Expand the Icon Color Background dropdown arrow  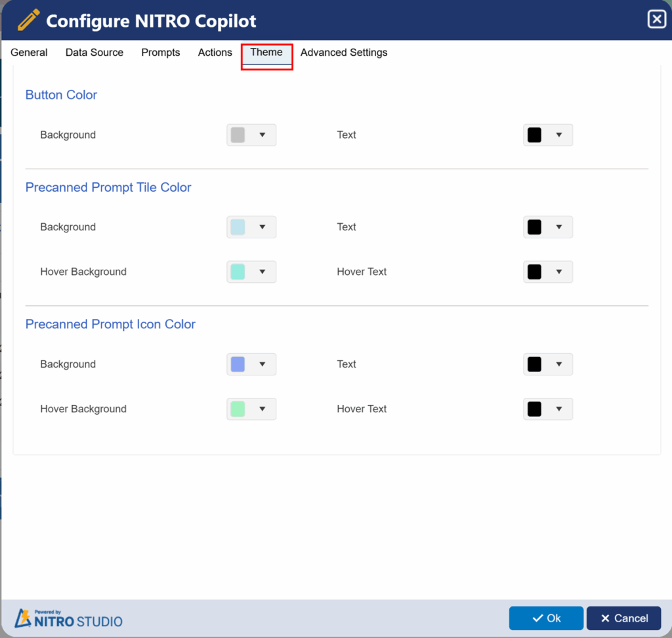(262, 364)
